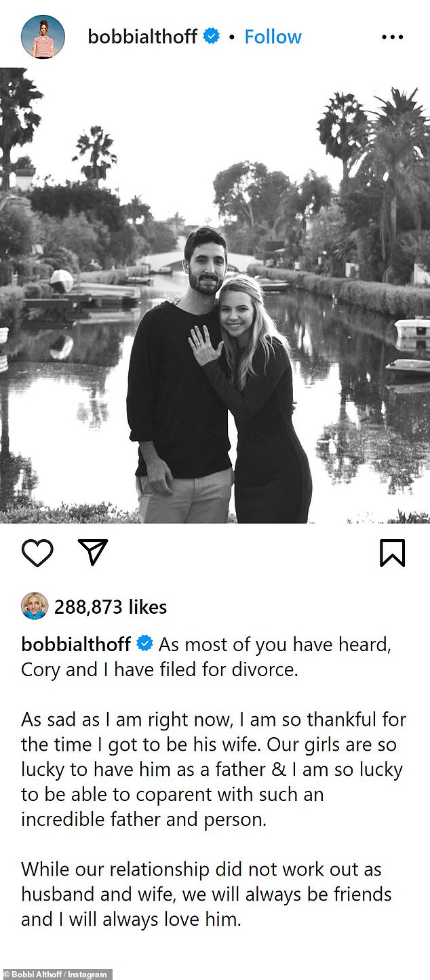Click the small liker avatar beside likes count

pyautogui.click(x=35, y=606)
